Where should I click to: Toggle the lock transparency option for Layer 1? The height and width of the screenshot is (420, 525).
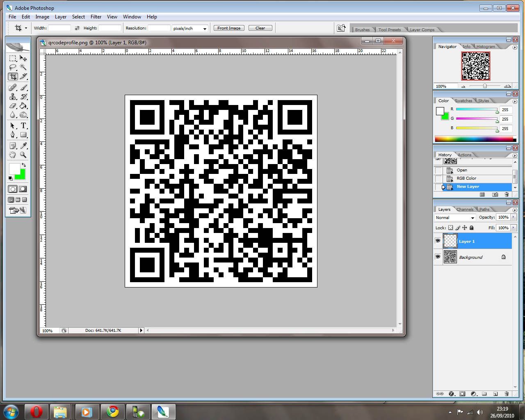(450, 228)
